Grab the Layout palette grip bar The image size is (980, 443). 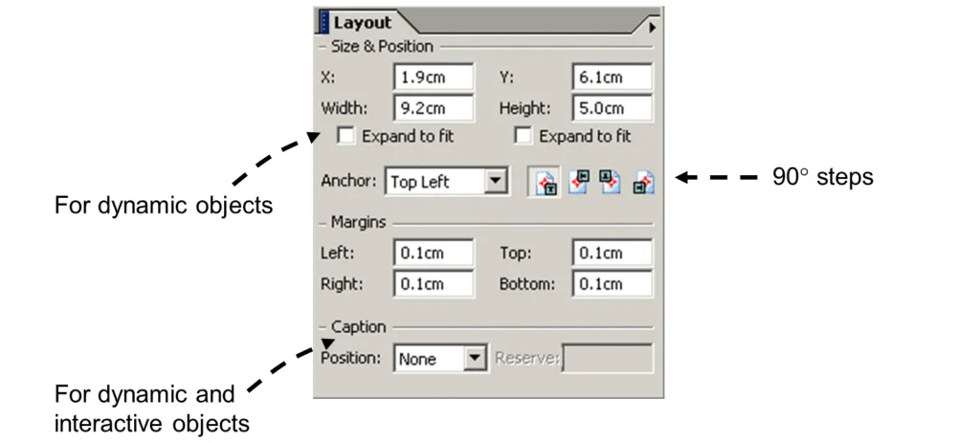[323, 23]
